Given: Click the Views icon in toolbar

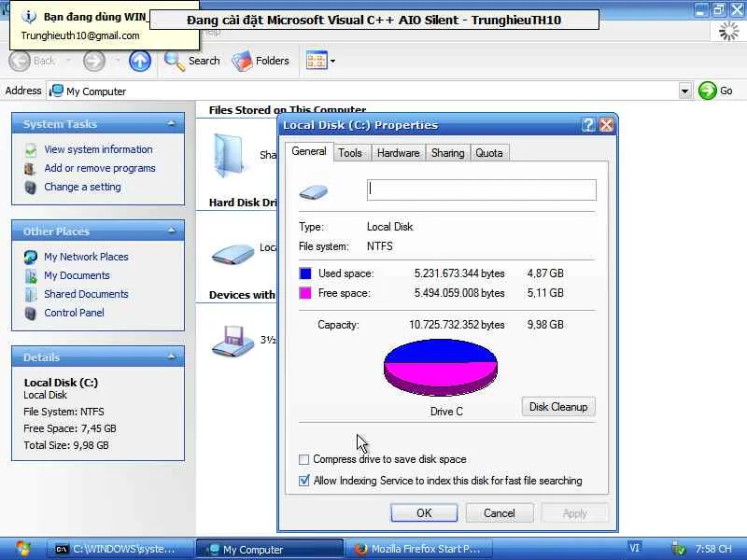Looking at the screenshot, I should tap(317, 61).
